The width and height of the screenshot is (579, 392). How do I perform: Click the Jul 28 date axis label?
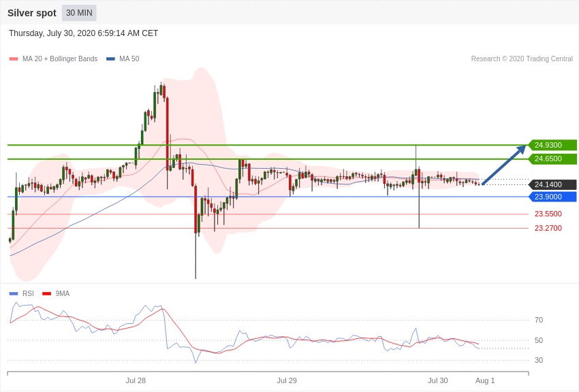136,380
